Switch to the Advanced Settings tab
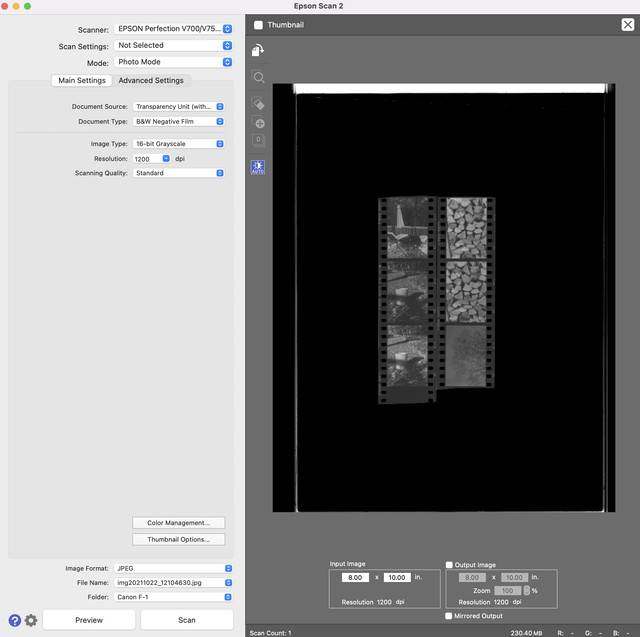Image resolution: width=640 pixels, height=637 pixels. 150,80
